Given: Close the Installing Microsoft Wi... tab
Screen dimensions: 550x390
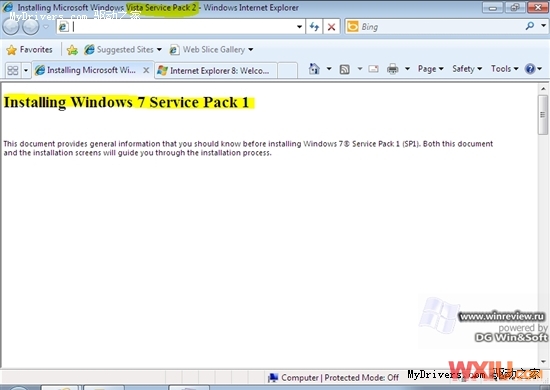Looking at the screenshot, I should 146,70.
